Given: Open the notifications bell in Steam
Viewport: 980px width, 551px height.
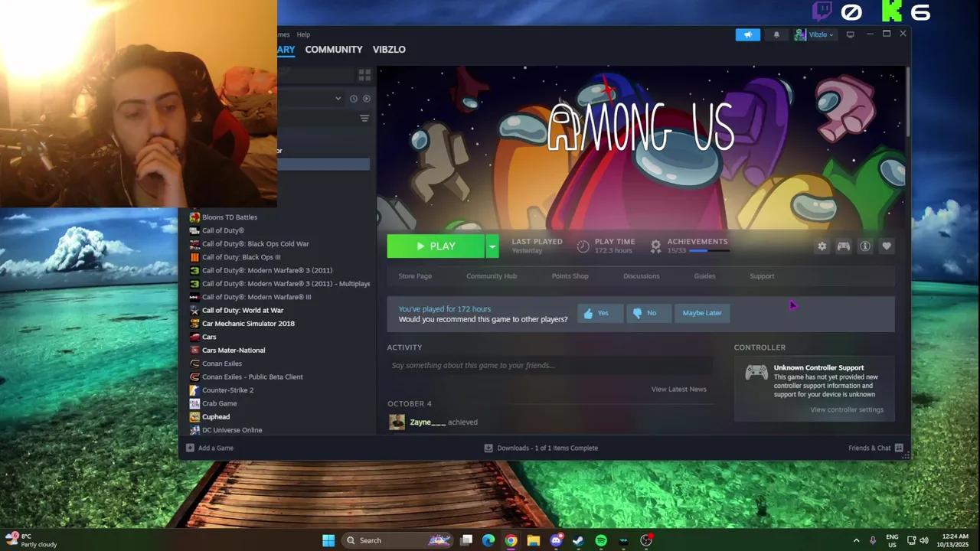Looking at the screenshot, I should click(x=776, y=34).
